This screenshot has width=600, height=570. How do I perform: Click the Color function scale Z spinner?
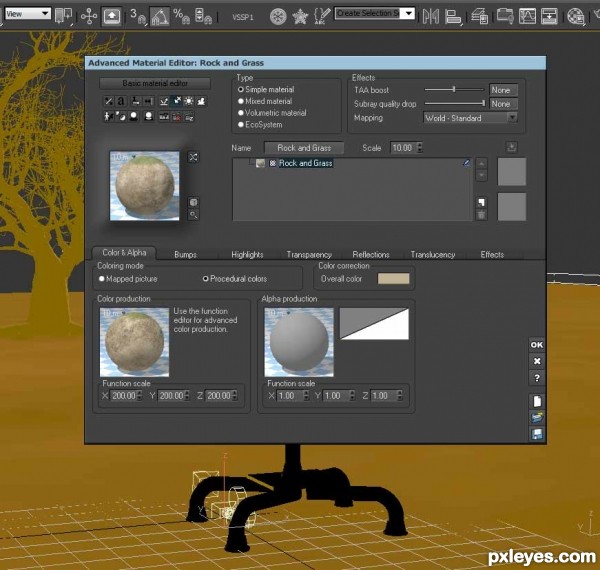[x=234, y=395]
